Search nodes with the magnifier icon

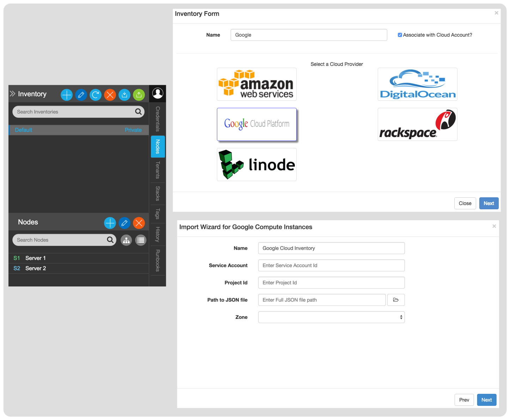click(110, 240)
